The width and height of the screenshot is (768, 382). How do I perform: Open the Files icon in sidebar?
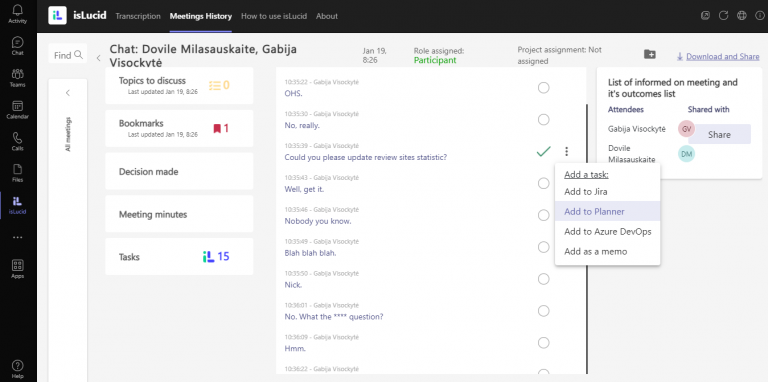pos(18,169)
